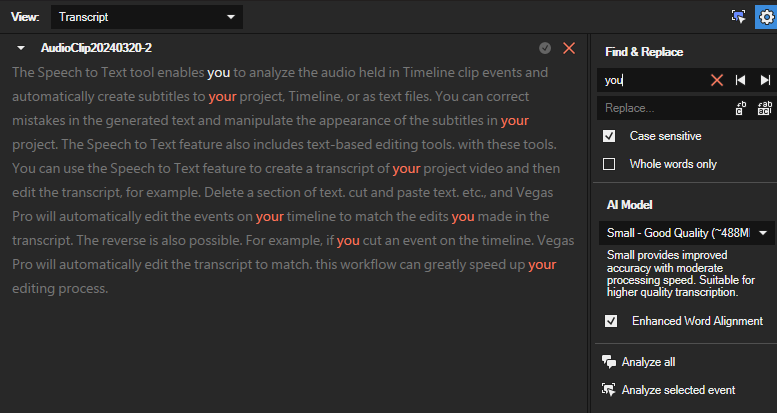Click the find field containing 'you'
The image size is (777, 413).
click(x=650, y=80)
